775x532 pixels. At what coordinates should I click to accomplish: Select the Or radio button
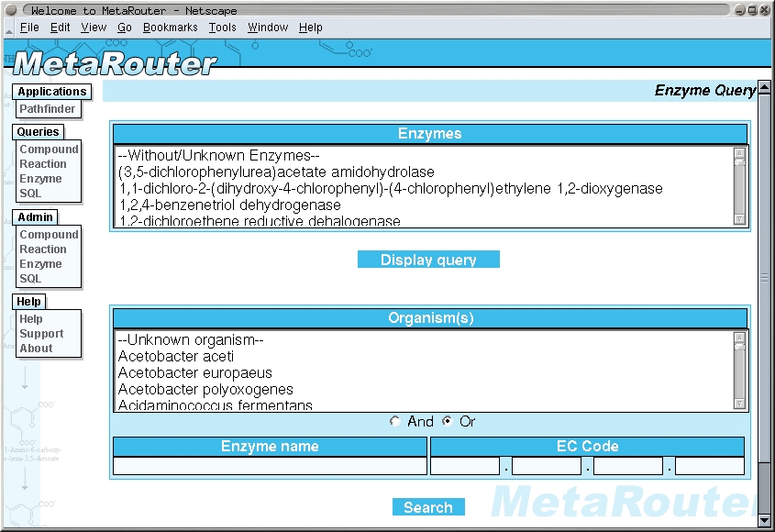[448, 421]
